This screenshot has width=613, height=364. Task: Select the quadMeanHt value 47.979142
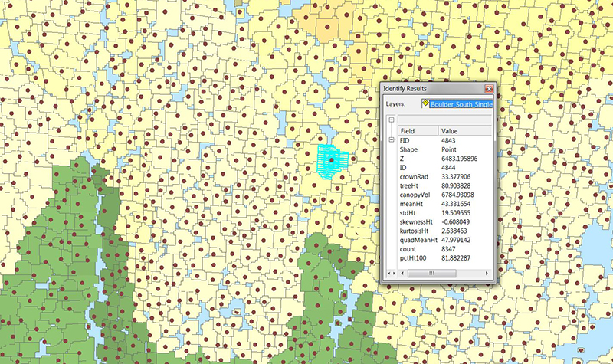pos(456,240)
